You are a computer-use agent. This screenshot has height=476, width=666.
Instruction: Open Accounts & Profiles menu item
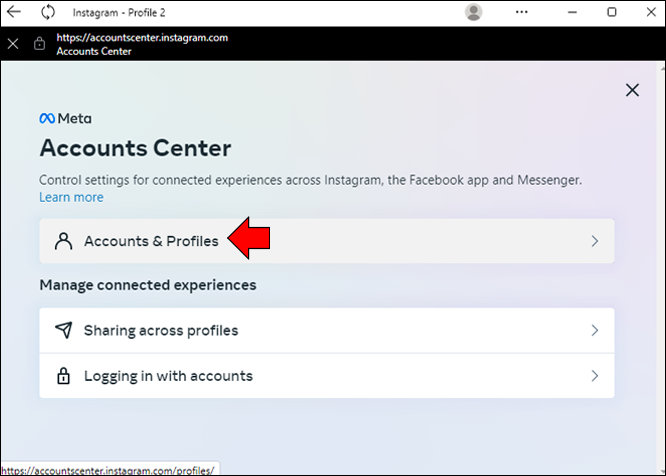pyautogui.click(x=150, y=241)
